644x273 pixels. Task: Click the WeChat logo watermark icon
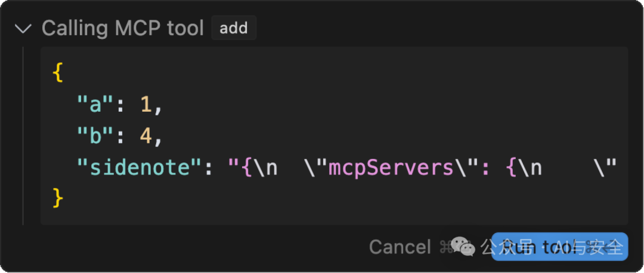[x=463, y=246]
